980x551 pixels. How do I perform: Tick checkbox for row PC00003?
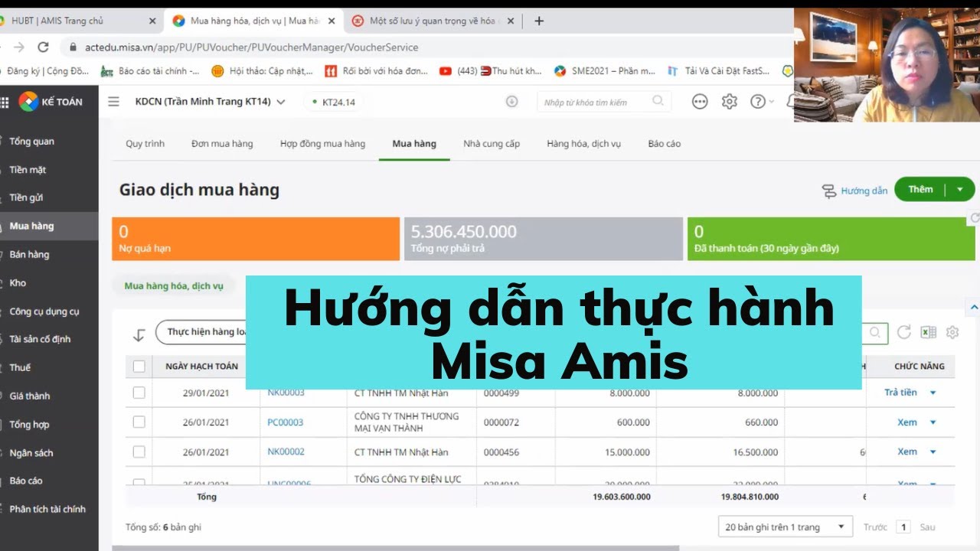point(139,422)
